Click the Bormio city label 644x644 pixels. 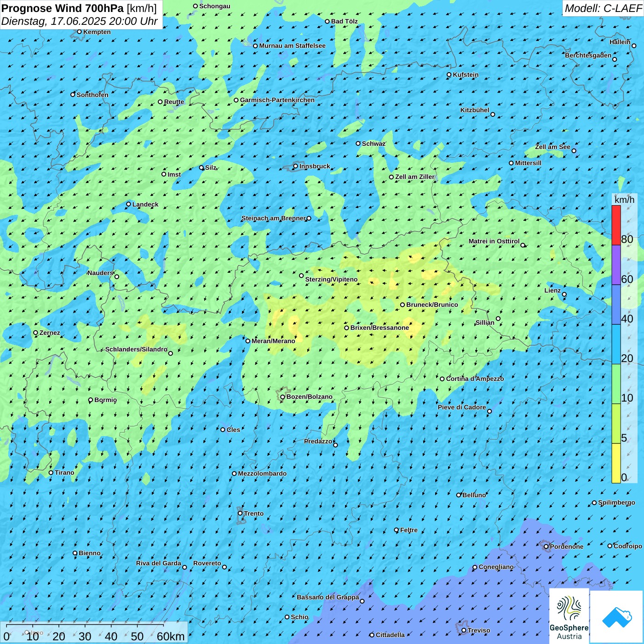click(x=105, y=400)
